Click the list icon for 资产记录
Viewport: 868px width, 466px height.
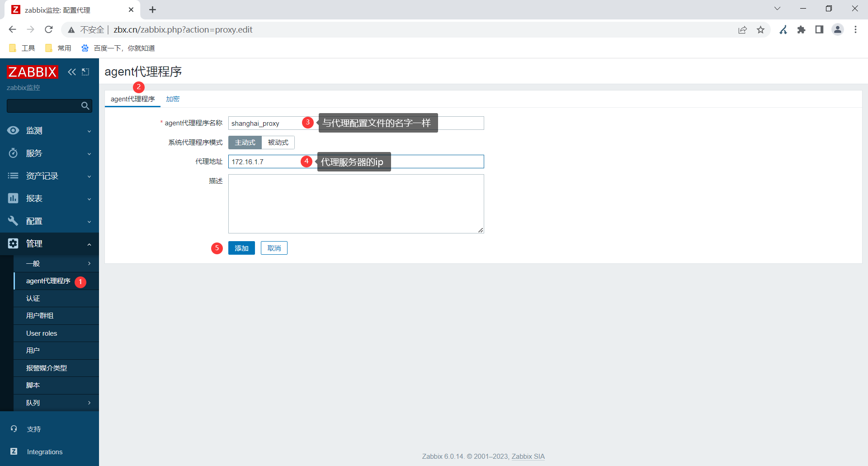click(x=13, y=176)
